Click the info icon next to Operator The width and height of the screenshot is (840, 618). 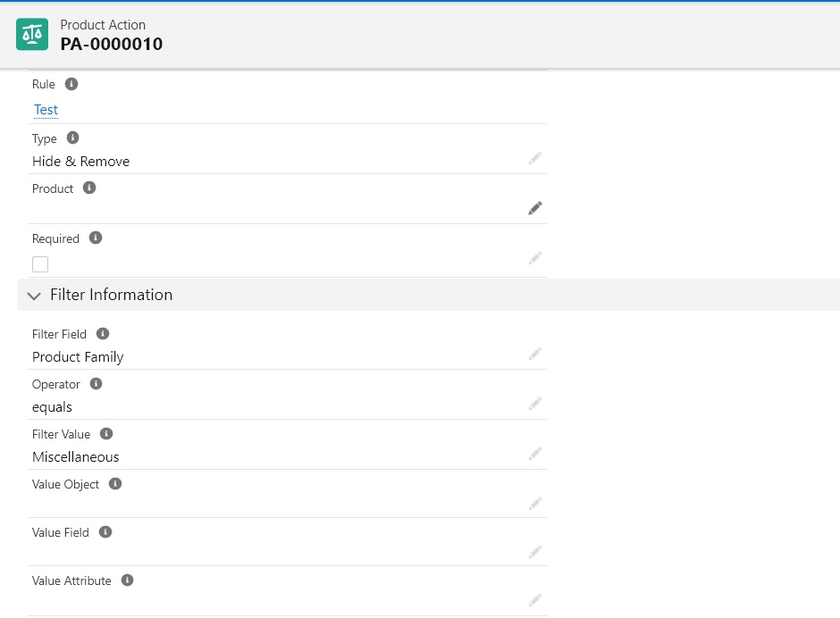[96, 383]
